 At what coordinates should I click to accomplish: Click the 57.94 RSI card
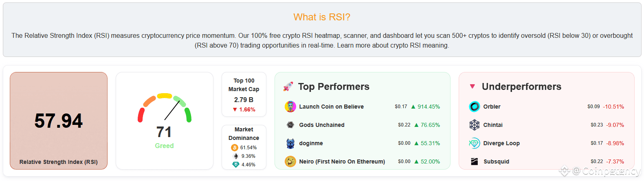click(x=59, y=121)
